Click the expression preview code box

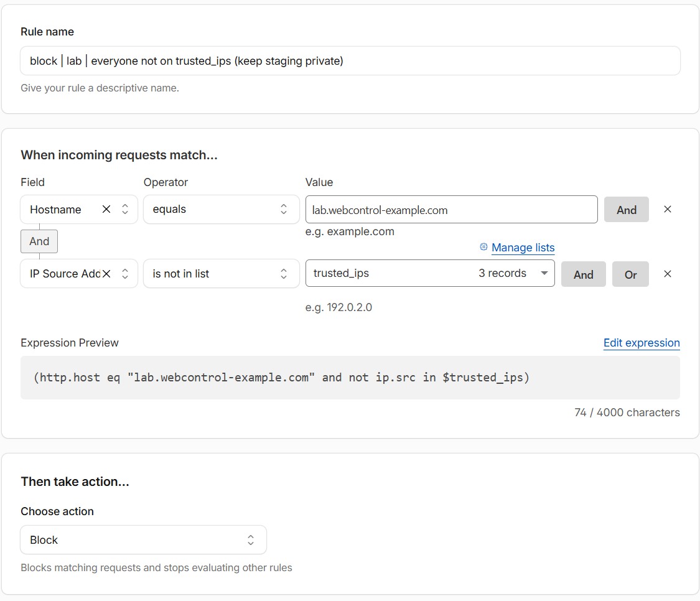[350, 378]
